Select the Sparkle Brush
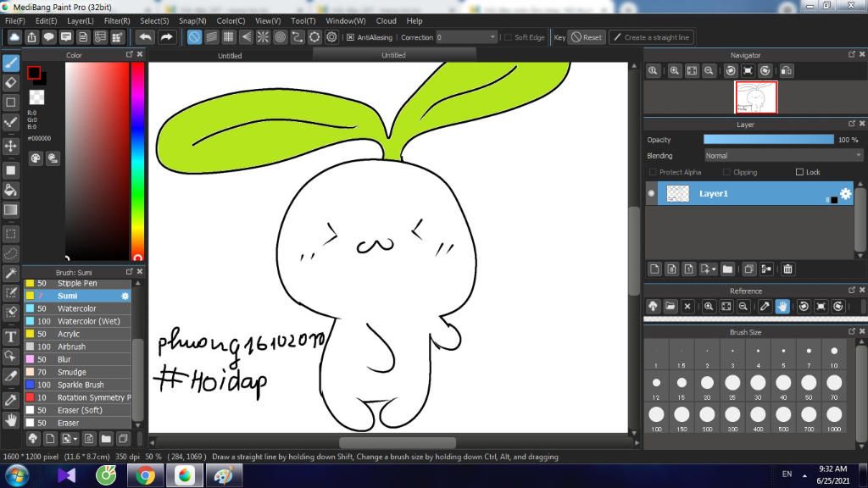The image size is (868, 488). 77,385
